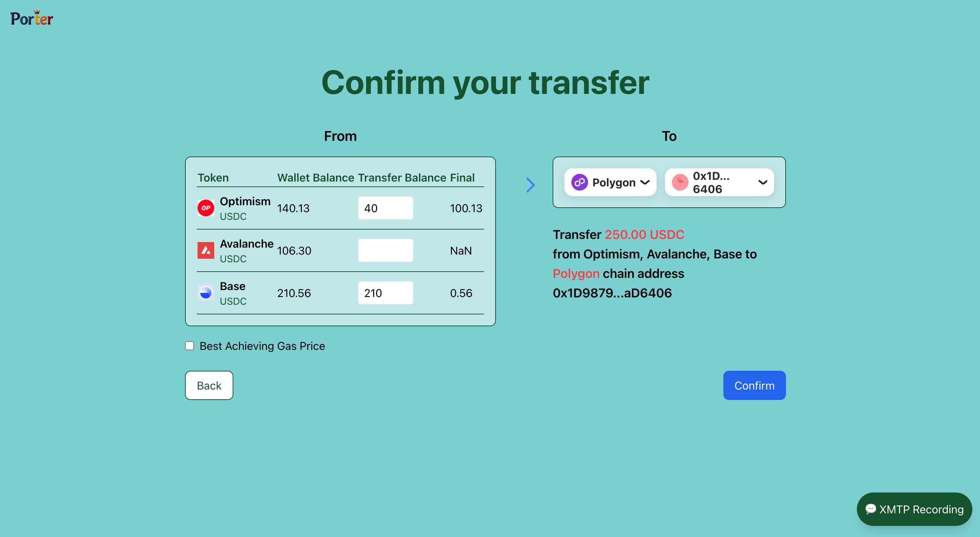The width and height of the screenshot is (980, 537).
Task: Select the Token column header
Action: click(213, 177)
